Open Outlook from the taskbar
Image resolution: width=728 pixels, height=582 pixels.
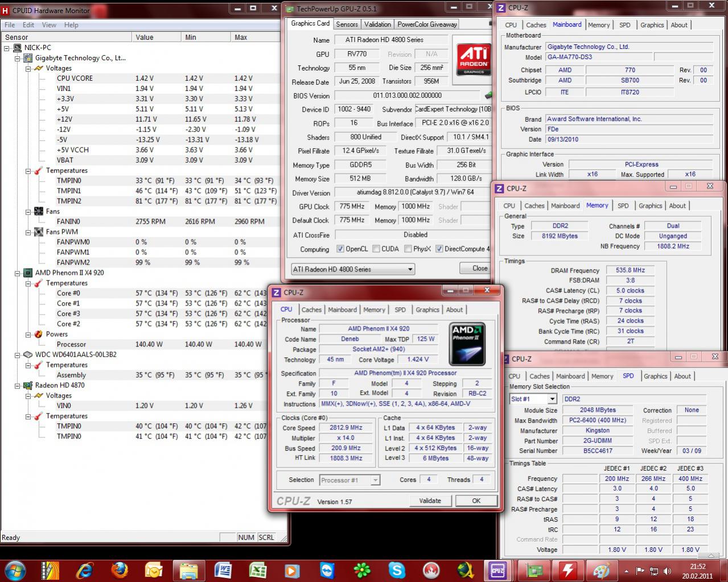(x=154, y=569)
